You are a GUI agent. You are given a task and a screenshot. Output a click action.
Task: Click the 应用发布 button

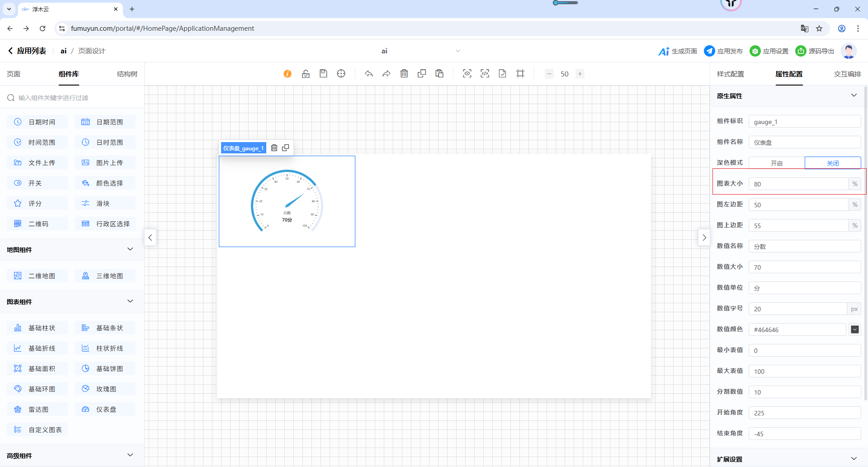pos(723,51)
